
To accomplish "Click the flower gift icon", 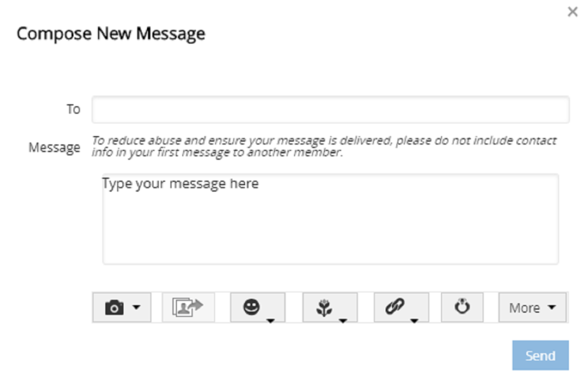I will point(322,307).
